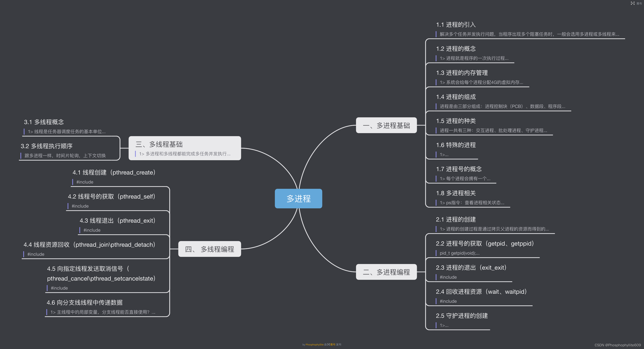Select branch node 二、多进程编程

(386, 272)
